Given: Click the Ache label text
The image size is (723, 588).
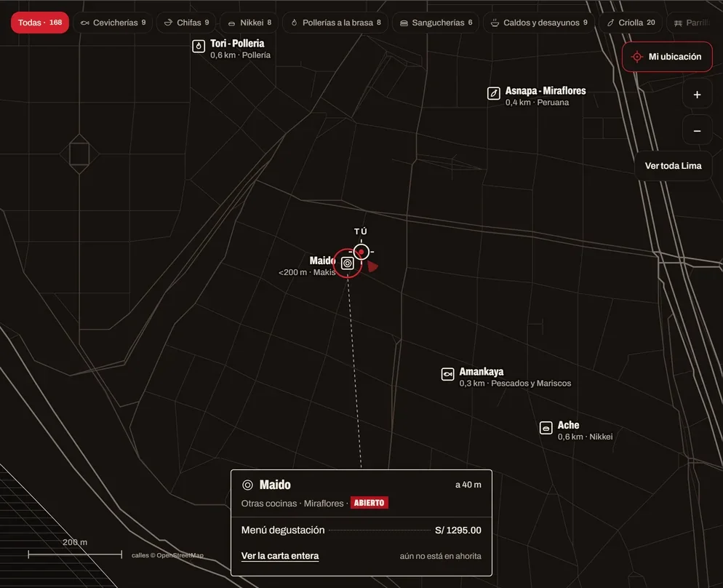Looking at the screenshot, I should (568, 425).
